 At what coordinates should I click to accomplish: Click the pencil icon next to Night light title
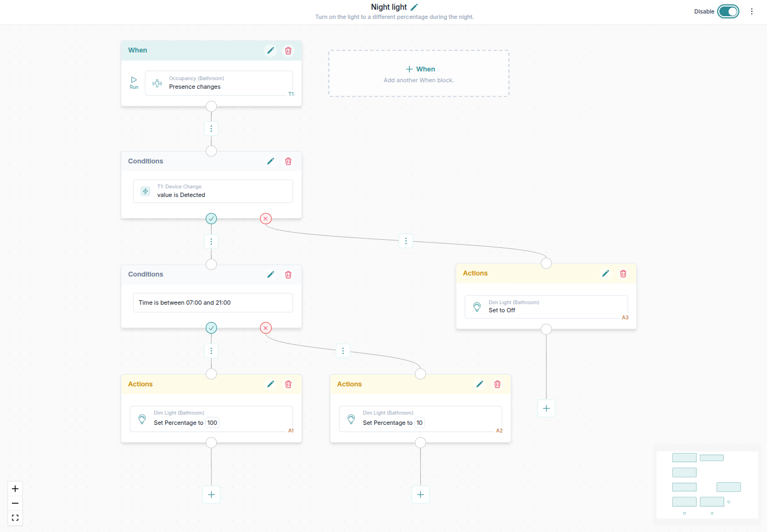[414, 7]
